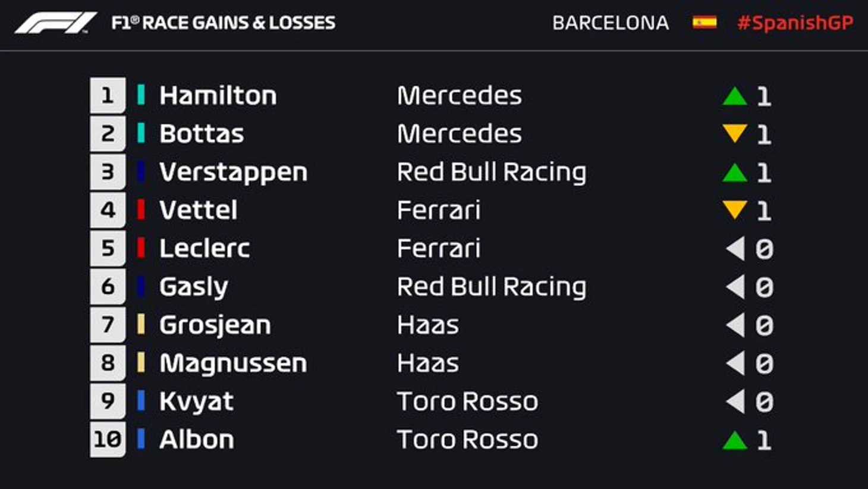Screen dimensions: 868x489
Task: Click the green up arrow for Verstappen
Action: tap(735, 173)
